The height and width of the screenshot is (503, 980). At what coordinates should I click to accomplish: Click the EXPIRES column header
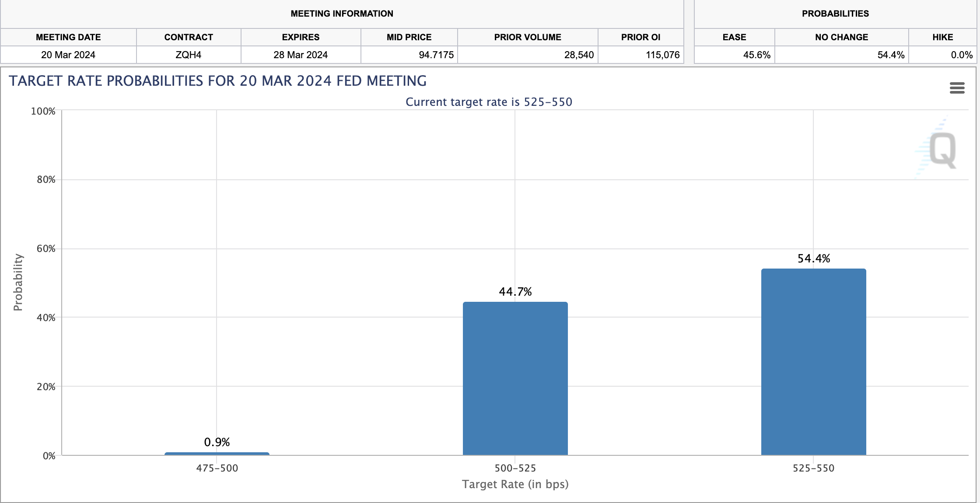(x=301, y=37)
